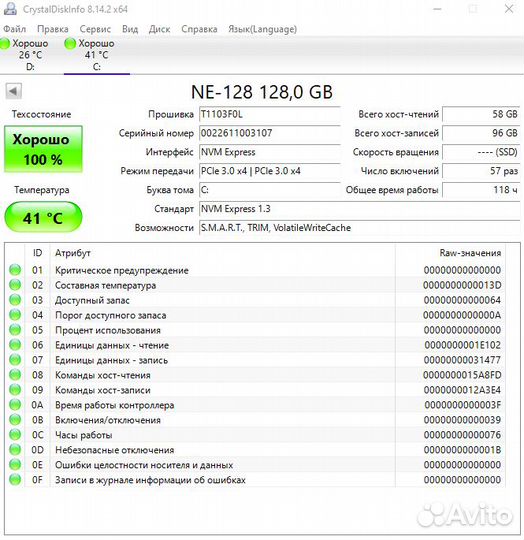Select row Доступный запас
Viewport: 524px width, 540px height.
pos(255,300)
